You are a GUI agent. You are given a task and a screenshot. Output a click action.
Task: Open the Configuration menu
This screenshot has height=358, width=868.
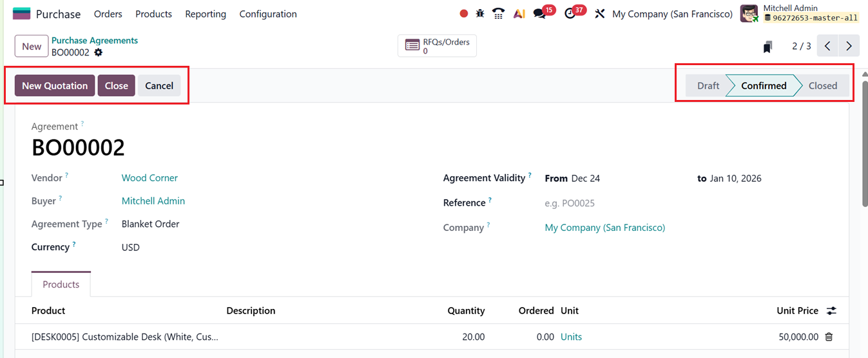point(268,14)
